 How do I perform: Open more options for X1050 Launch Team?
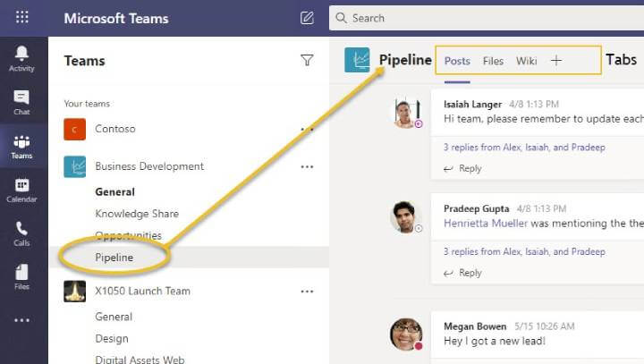[307, 292]
